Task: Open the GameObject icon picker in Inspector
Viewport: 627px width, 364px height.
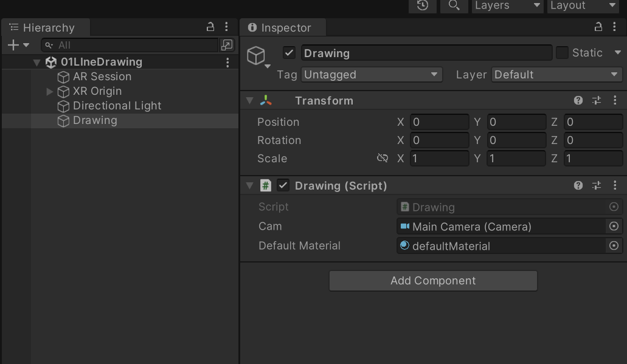Action: tap(258, 57)
